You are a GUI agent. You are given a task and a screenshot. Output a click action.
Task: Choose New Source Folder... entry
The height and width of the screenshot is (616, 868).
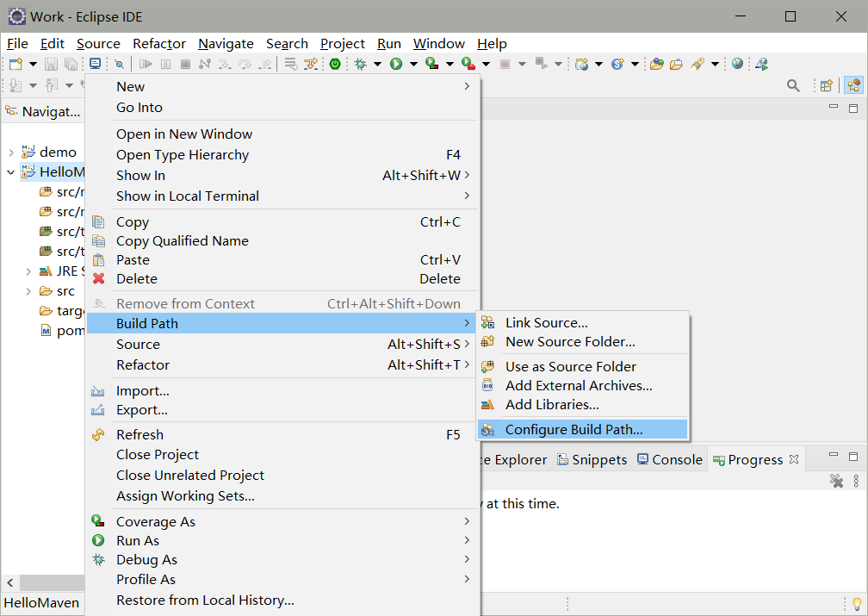coord(582,342)
